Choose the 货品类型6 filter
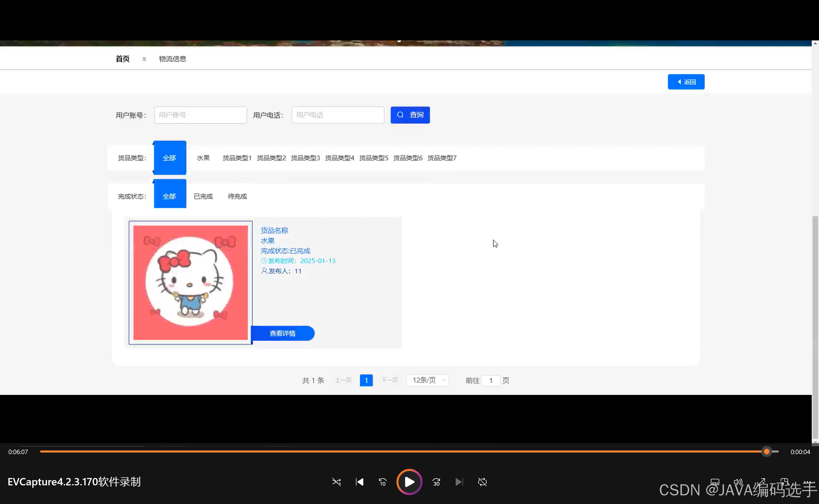The width and height of the screenshot is (819, 504). tap(408, 158)
